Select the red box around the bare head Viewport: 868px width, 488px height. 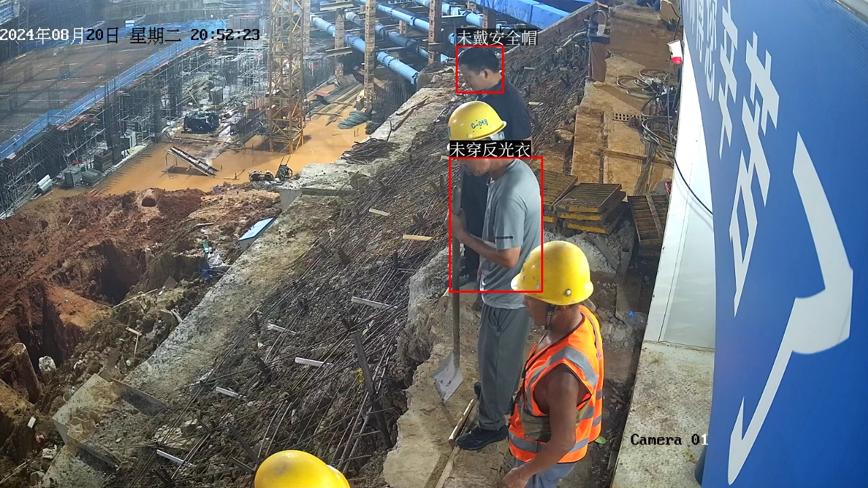479,69
